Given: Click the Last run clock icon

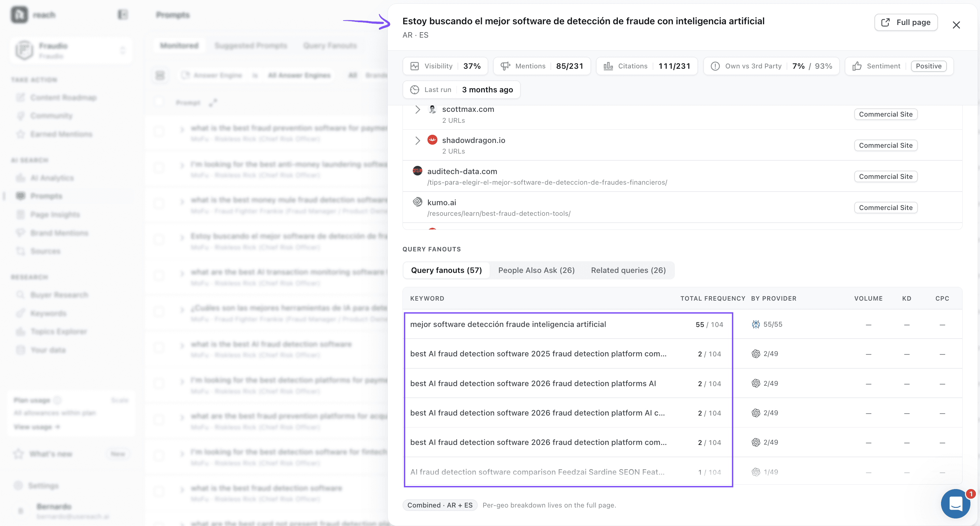Looking at the screenshot, I should (414, 90).
